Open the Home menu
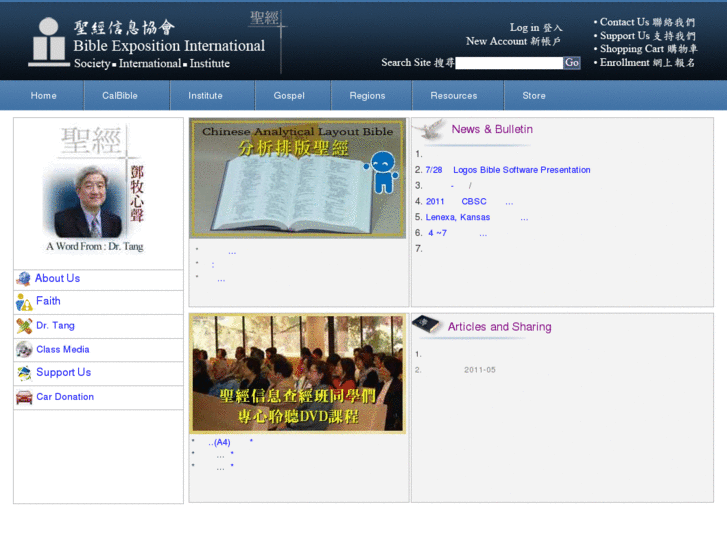Image resolution: width=727 pixels, height=545 pixels. 44,96
